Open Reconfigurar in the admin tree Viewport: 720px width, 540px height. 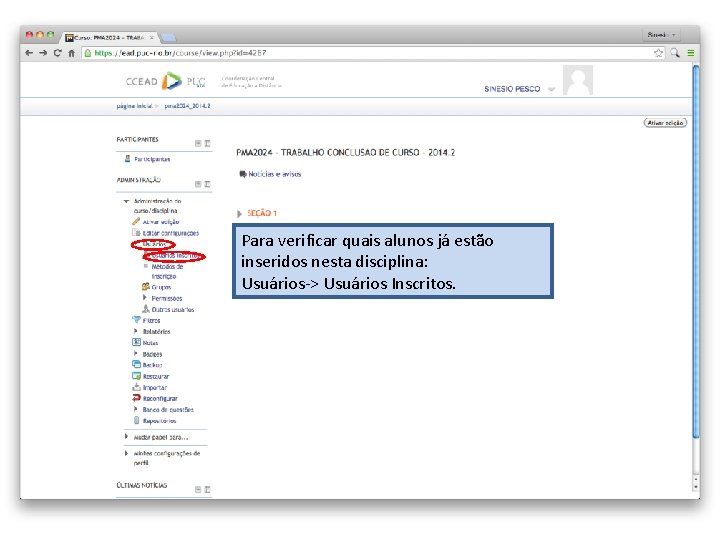pyautogui.click(x=160, y=399)
